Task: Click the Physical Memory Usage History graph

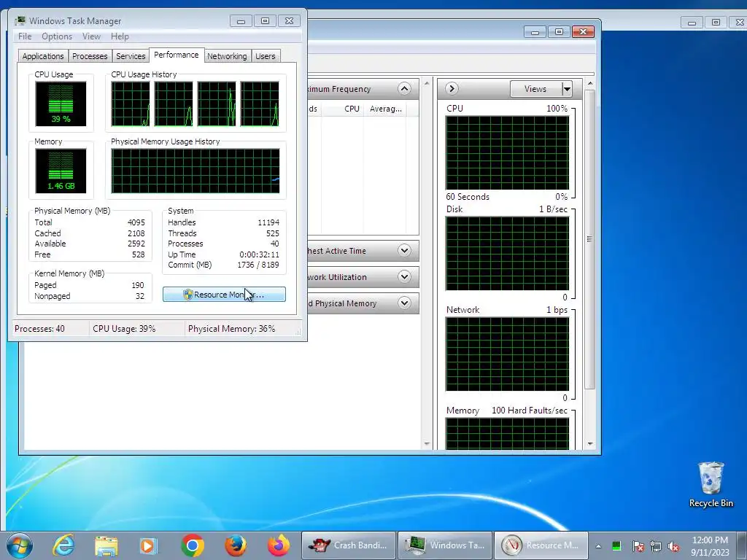Action: pyautogui.click(x=196, y=171)
